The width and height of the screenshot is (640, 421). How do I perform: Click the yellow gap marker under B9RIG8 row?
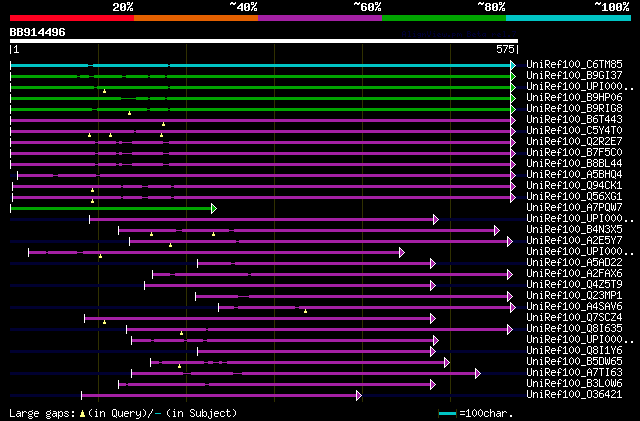pos(129,113)
